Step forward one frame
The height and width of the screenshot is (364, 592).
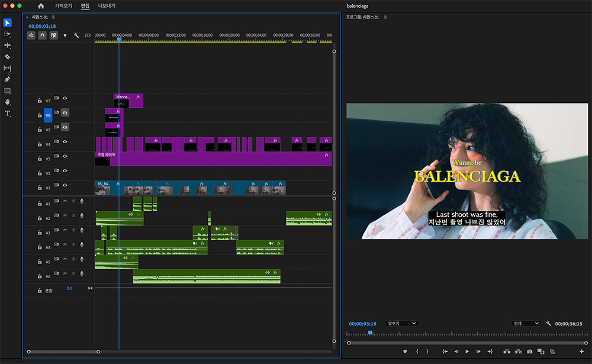pos(478,352)
